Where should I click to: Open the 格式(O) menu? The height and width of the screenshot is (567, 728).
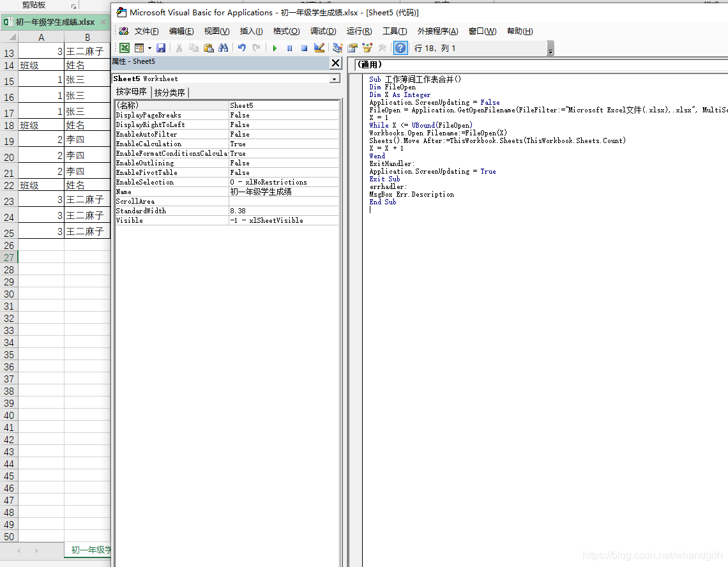click(x=287, y=31)
